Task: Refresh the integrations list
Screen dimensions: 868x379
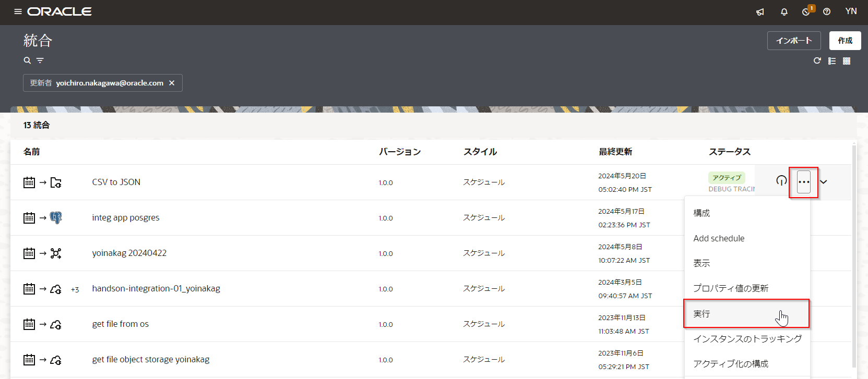Action: click(x=817, y=61)
